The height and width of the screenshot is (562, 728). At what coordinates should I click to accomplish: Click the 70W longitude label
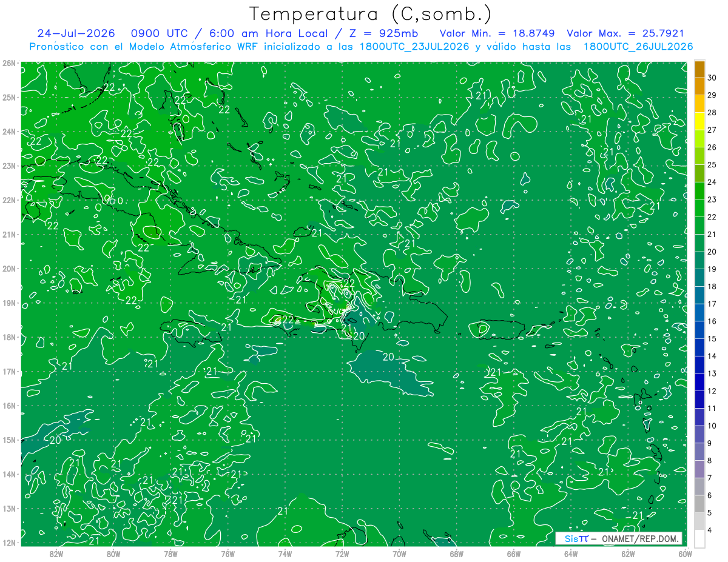tap(399, 554)
